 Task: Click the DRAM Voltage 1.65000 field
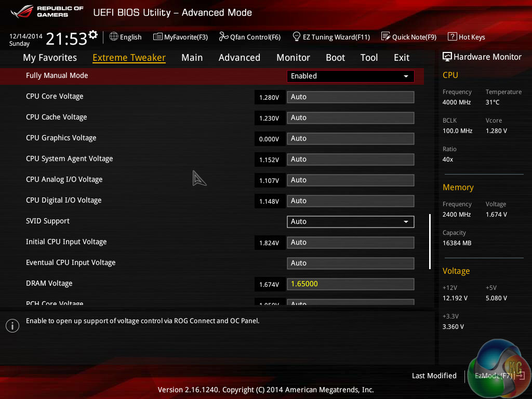pyautogui.click(x=351, y=284)
